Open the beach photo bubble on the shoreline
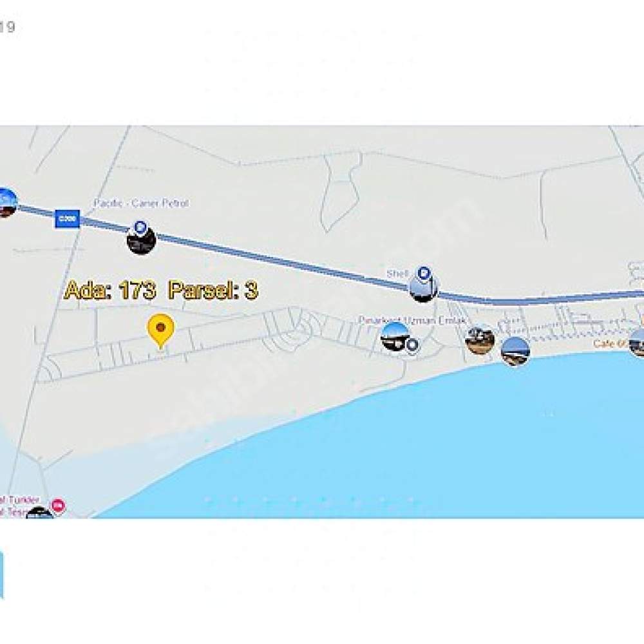The width and height of the screenshot is (644, 644). click(x=515, y=351)
